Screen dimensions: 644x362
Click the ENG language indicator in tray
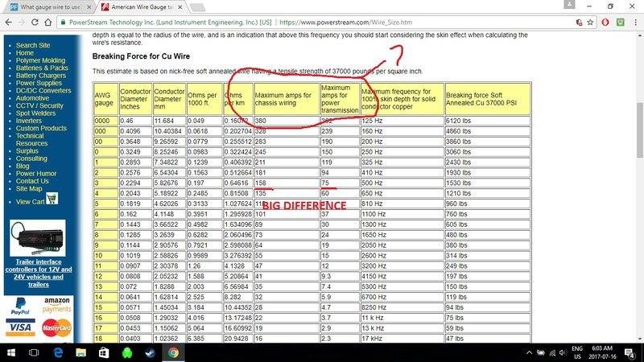coord(577,352)
